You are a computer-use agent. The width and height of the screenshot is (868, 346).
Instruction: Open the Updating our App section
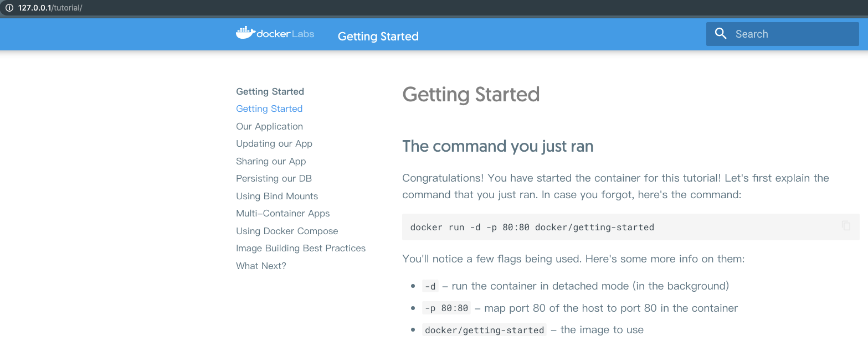coord(274,144)
